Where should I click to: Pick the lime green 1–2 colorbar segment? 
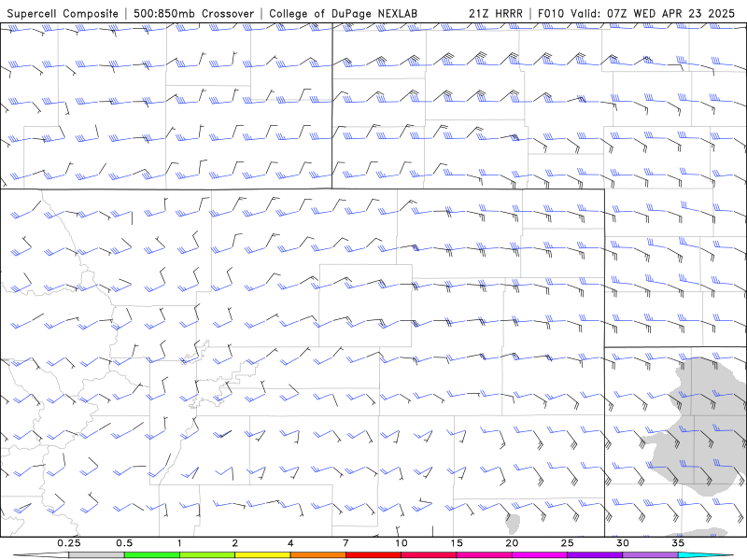(207, 555)
